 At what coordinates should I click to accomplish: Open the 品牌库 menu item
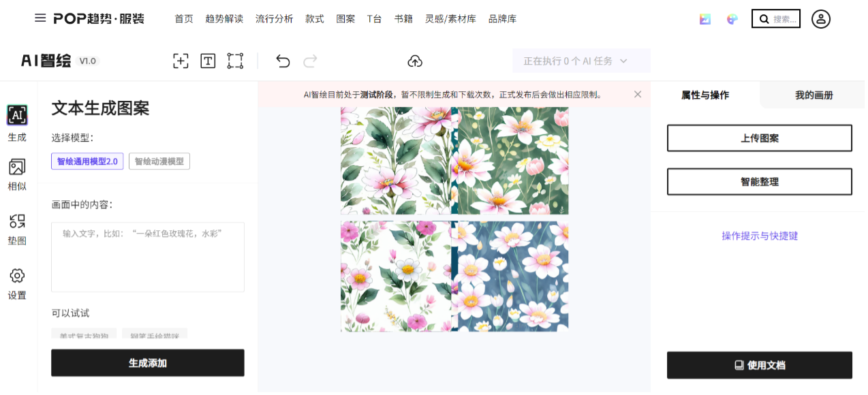(x=503, y=19)
